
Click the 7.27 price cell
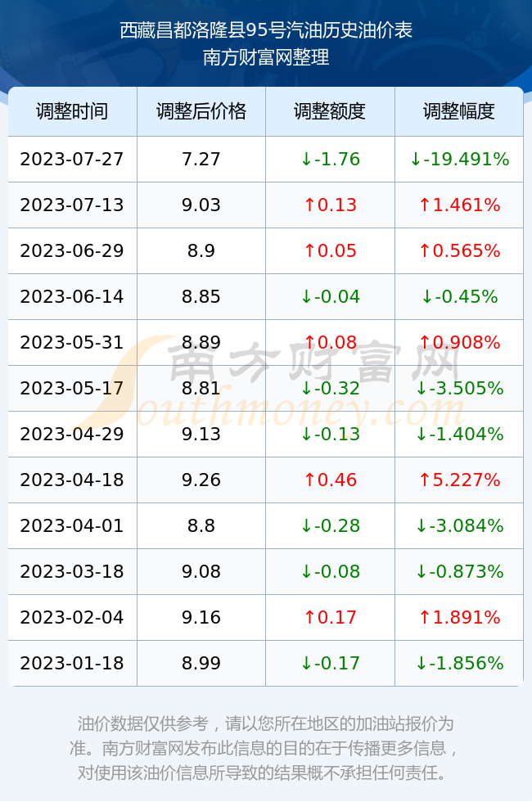[x=201, y=159]
